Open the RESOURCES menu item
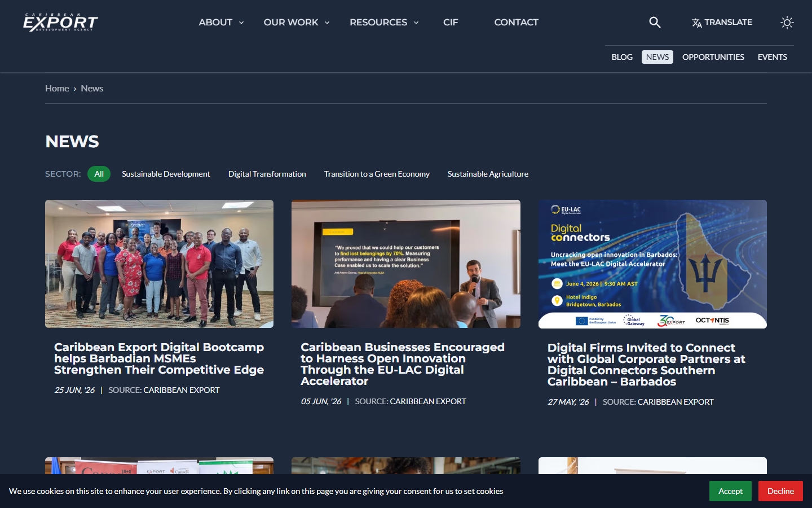Viewport: 812px width, 508px height. tap(378, 22)
